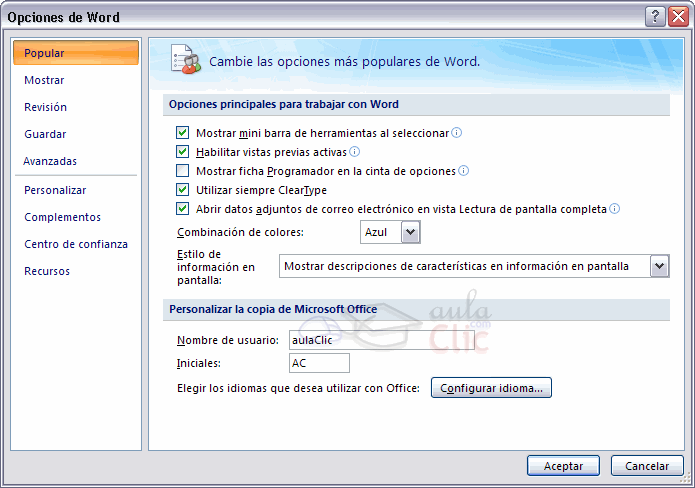Click info icon next to mini barra de herramientas
The height and width of the screenshot is (488, 695).
click(457, 133)
